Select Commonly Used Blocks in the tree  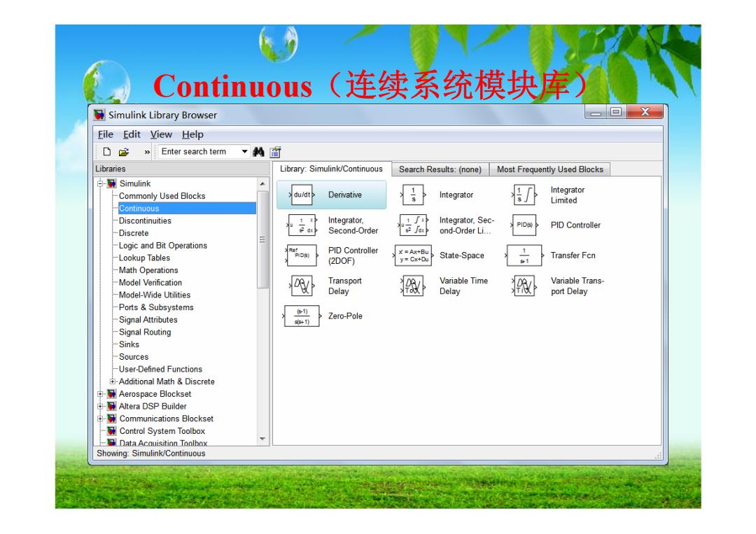click(x=162, y=196)
